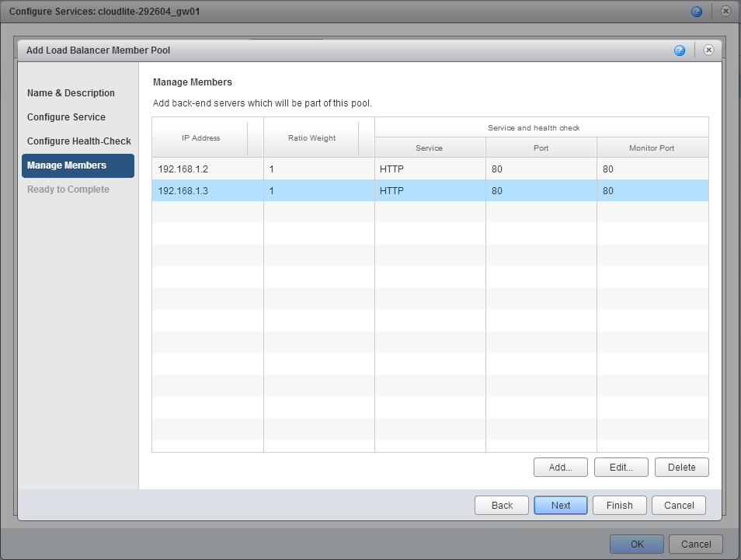
Task: Confirm with the OK button
Action: pos(636,544)
